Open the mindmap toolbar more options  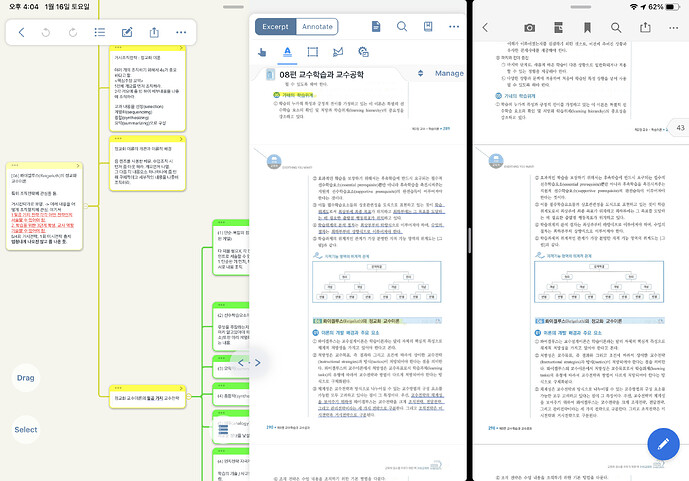181,32
